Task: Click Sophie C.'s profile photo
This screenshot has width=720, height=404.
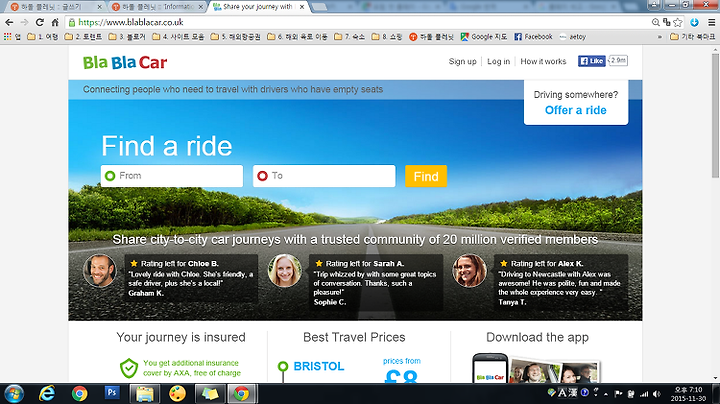Action: (285, 271)
